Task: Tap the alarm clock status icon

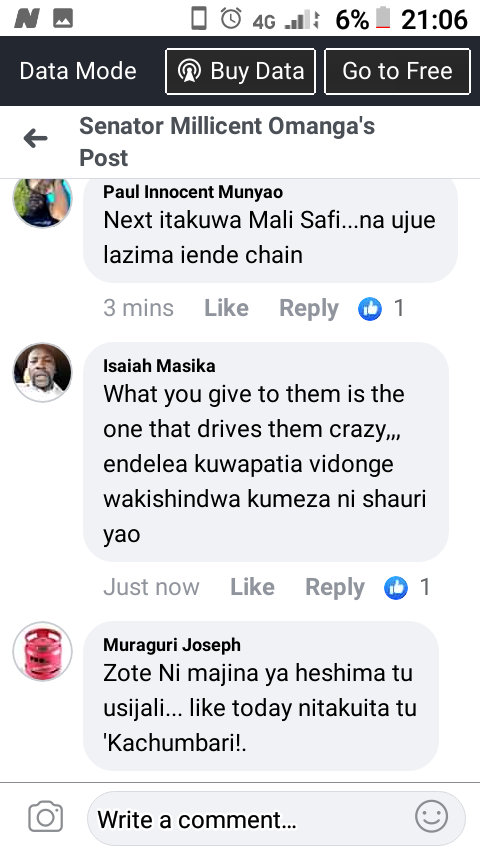Action: (231, 19)
